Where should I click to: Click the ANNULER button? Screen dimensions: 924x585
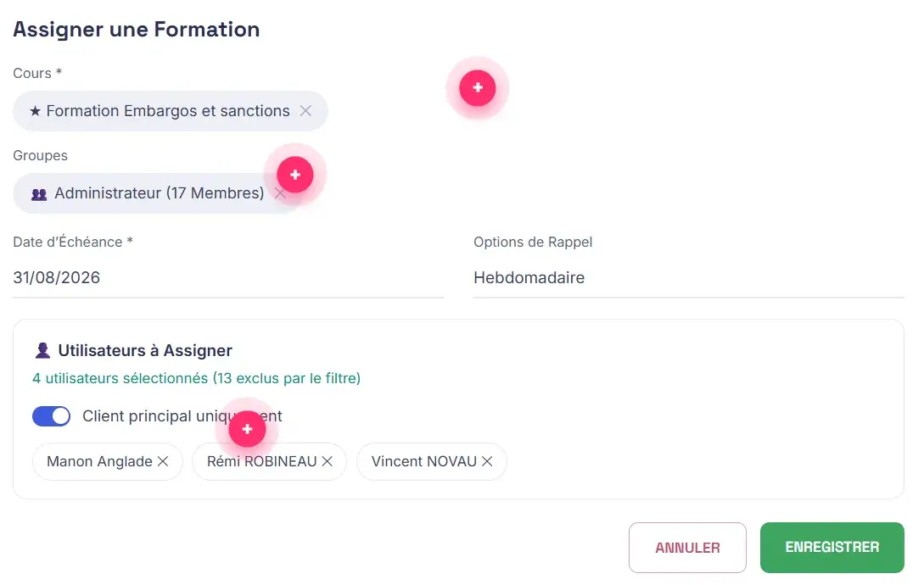[687, 548]
